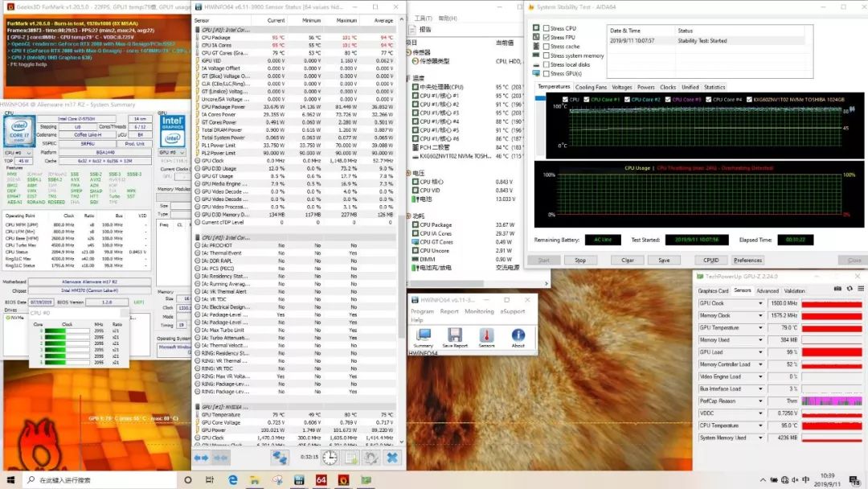The height and width of the screenshot is (489, 868).
Task: Open the HWiNFO64 Summary icon
Action: 423,335
